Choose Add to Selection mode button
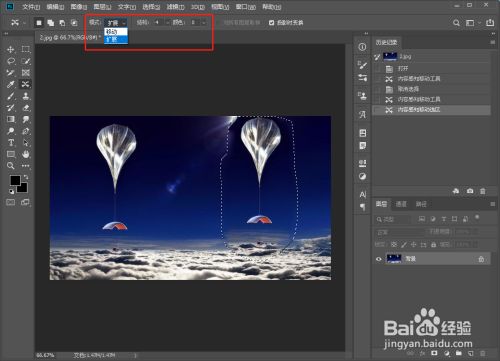This screenshot has width=500, height=361. click(x=51, y=23)
